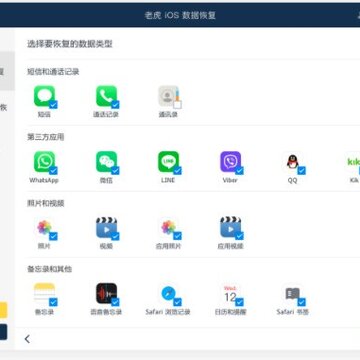Click the LINE app icon
Viewport: 360px width, 360px height.
168,162
